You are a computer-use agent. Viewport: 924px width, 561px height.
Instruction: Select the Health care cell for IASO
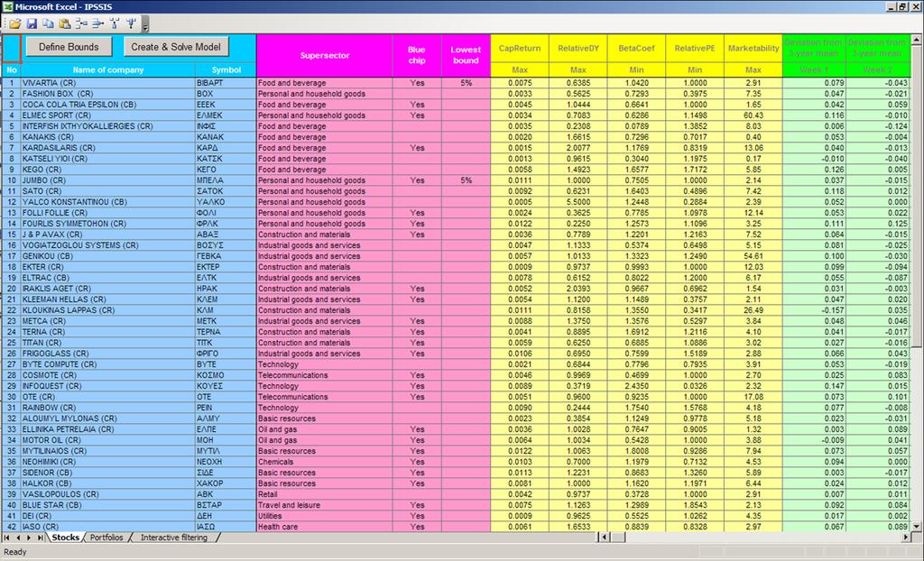(x=325, y=527)
